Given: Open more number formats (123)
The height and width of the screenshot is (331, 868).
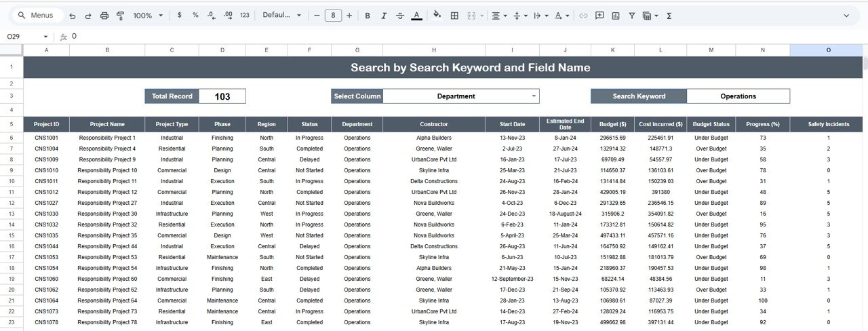Looking at the screenshot, I should [x=245, y=15].
